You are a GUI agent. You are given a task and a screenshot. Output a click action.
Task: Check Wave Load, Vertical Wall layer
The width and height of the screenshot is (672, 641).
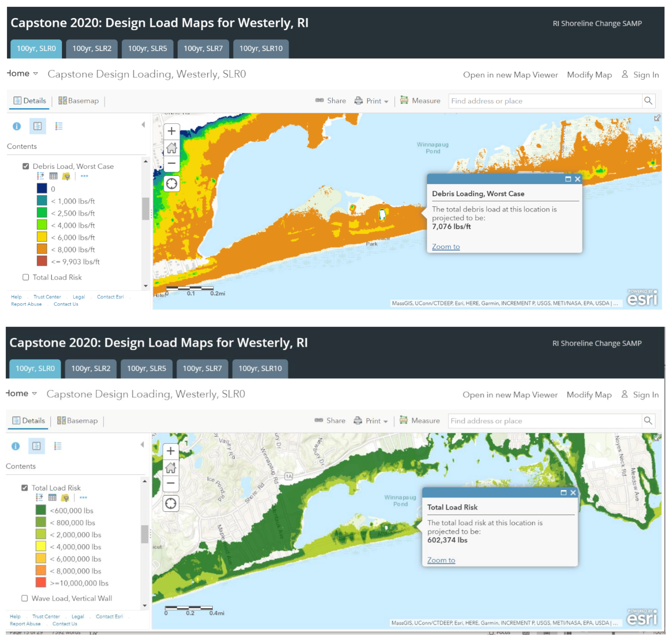point(25,598)
